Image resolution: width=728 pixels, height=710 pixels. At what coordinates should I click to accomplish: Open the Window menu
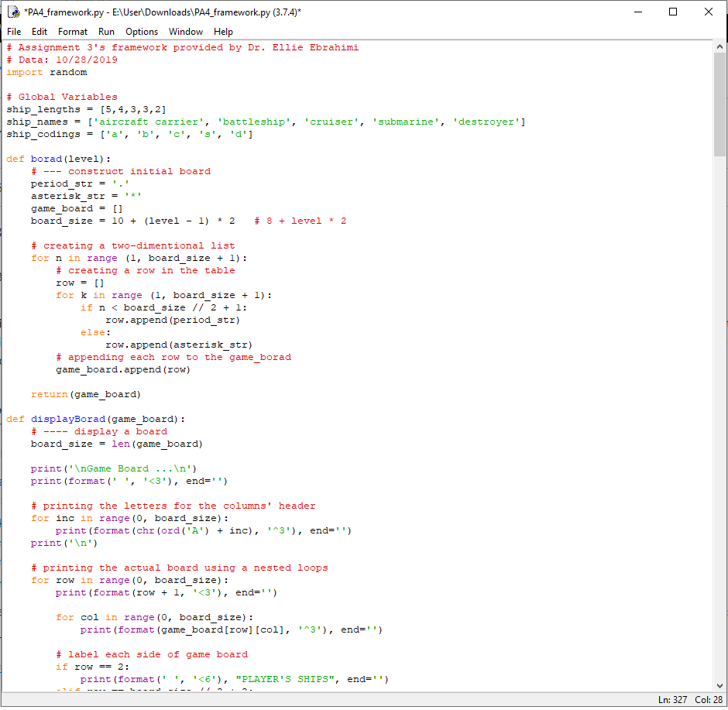[x=185, y=32]
